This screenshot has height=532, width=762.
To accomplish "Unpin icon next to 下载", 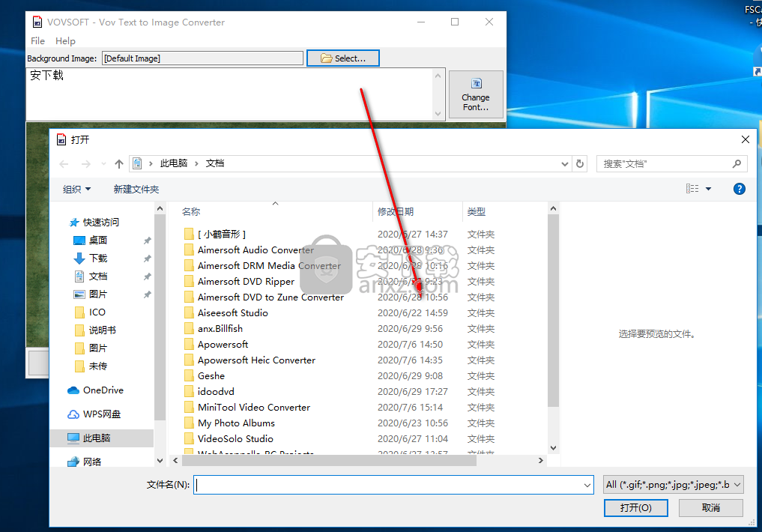I will pos(148,259).
